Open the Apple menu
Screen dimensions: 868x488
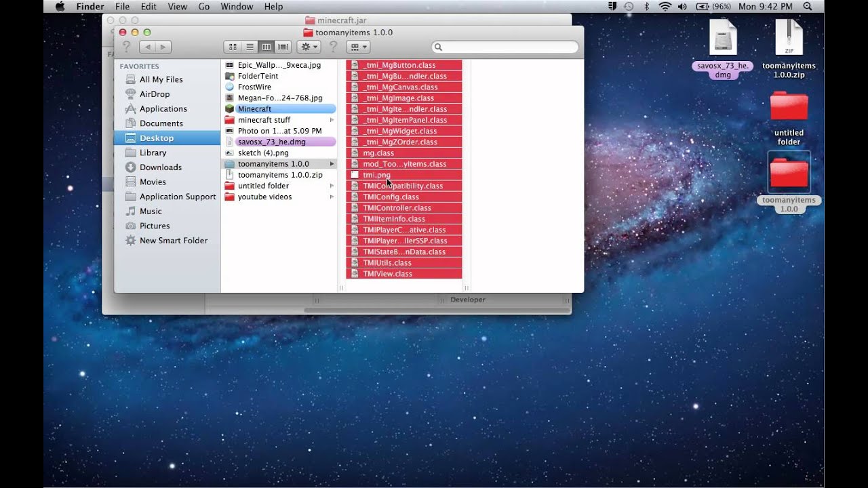click(x=59, y=6)
